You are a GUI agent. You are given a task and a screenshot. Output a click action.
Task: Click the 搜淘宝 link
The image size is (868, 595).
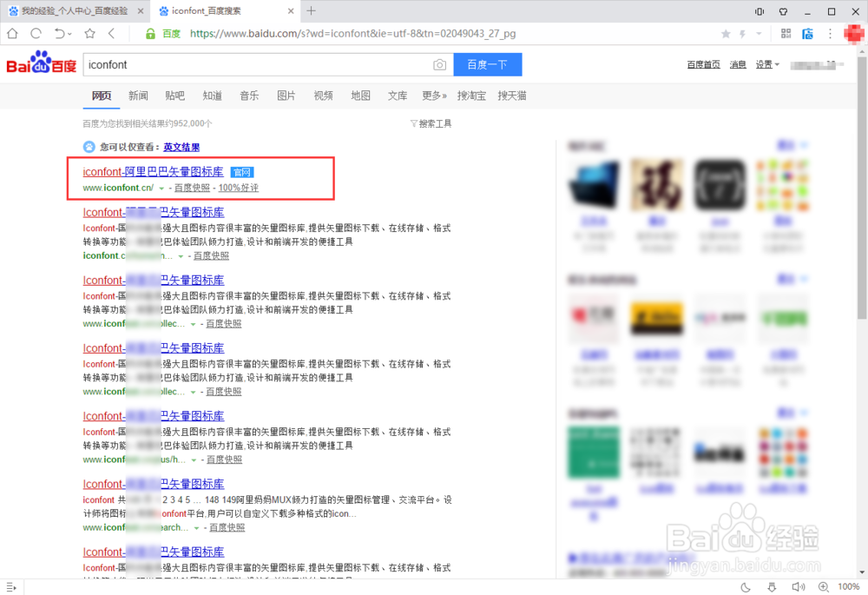pos(471,96)
